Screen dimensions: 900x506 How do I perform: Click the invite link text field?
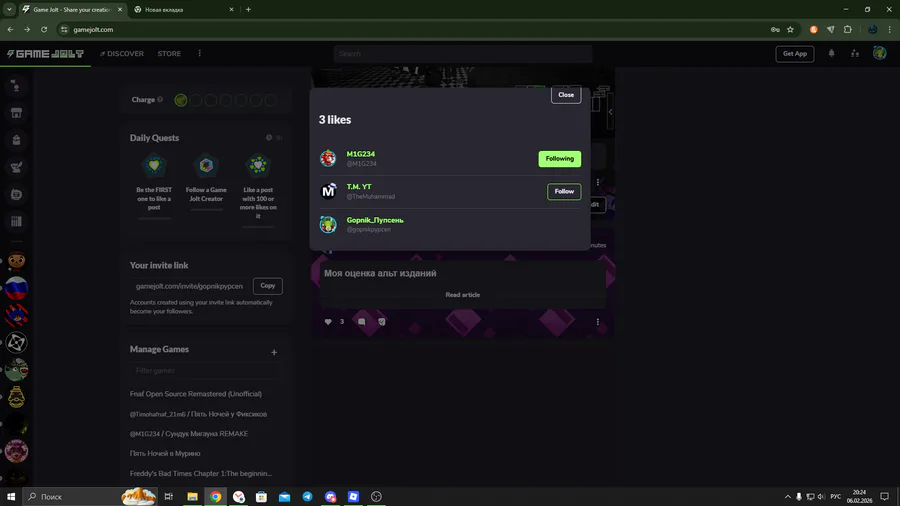(x=189, y=286)
